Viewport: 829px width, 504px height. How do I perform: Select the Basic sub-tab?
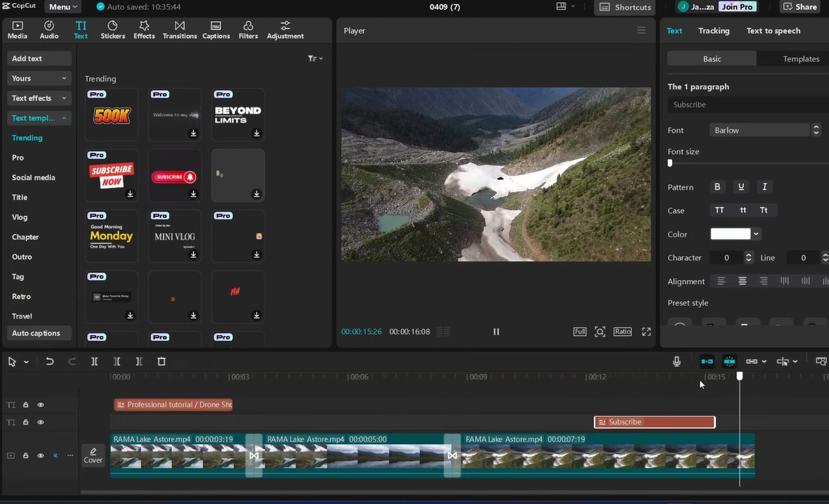712,59
